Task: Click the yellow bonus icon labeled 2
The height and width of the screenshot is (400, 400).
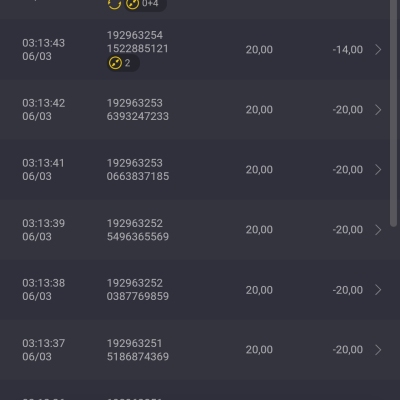Action: tap(115, 63)
